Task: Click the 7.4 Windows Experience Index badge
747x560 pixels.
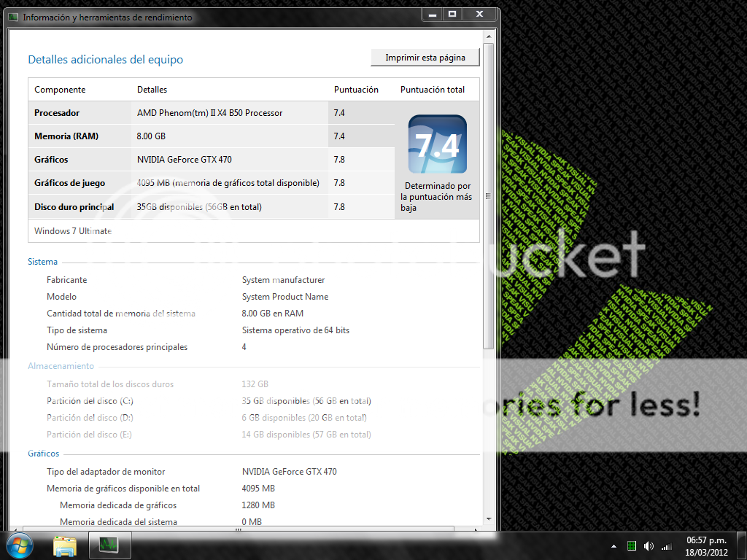Action: pyautogui.click(x=438, y=144)
